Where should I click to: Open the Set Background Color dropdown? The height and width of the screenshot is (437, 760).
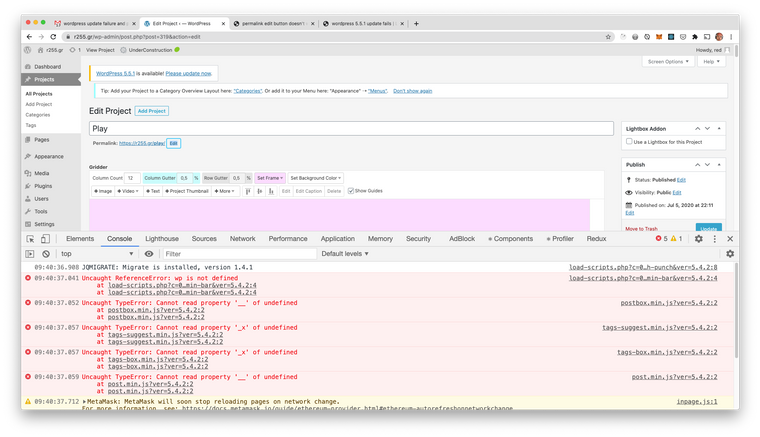point(315,178)
